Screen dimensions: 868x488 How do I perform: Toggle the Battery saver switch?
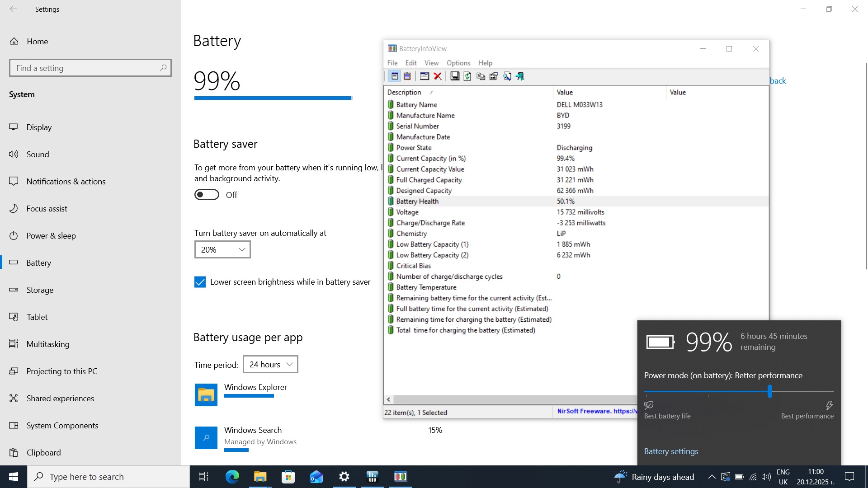(207, 195)
